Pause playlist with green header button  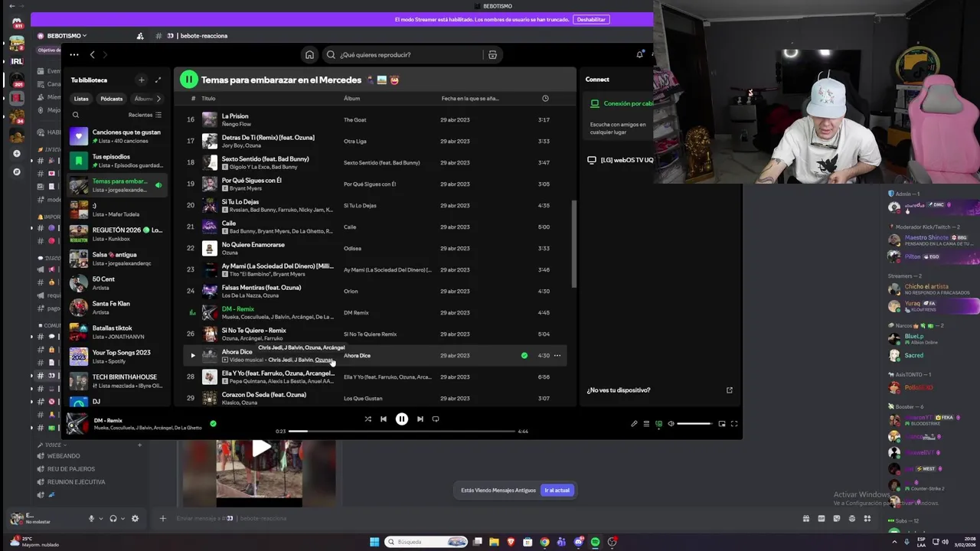pos(188,79)
